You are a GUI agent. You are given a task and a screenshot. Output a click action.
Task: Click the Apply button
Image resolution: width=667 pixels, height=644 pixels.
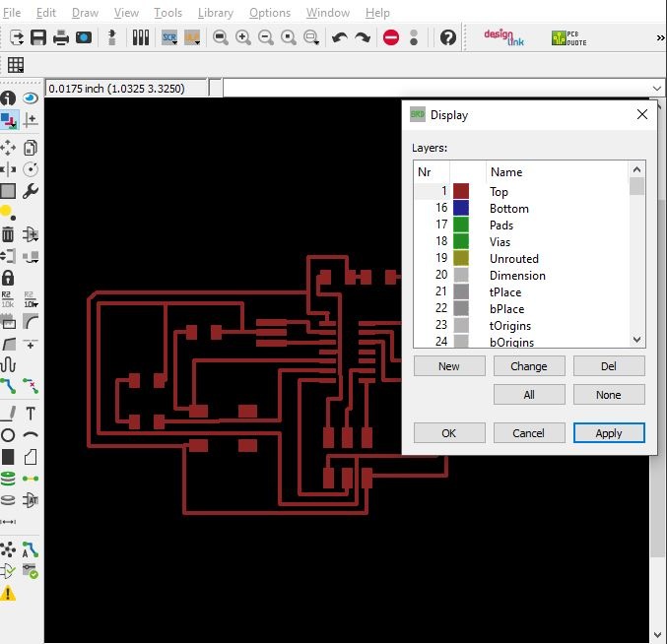pyautogui.click(x=609, y=432)
